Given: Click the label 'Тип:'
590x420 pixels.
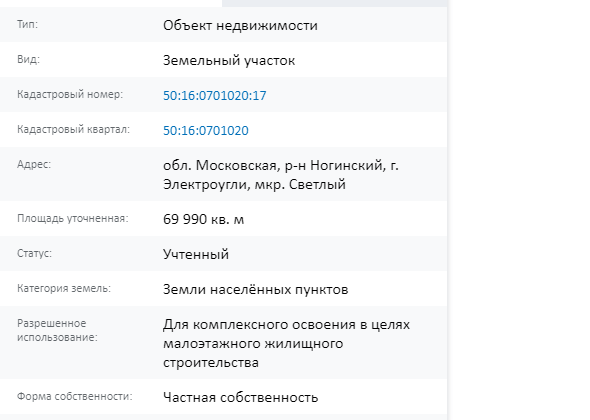Looking at the screenshot, I should [x=27, y=24].
